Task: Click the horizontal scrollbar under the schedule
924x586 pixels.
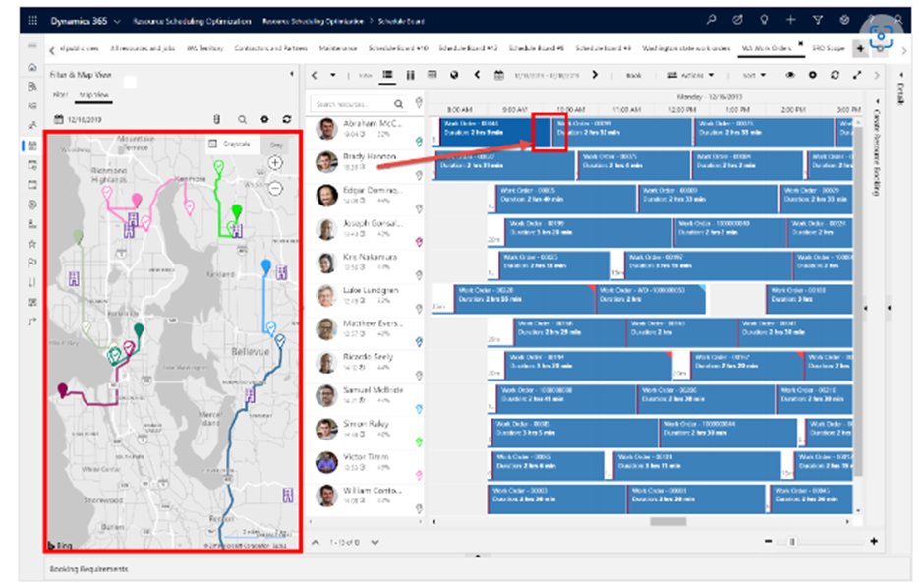Action: coord(667,522)
